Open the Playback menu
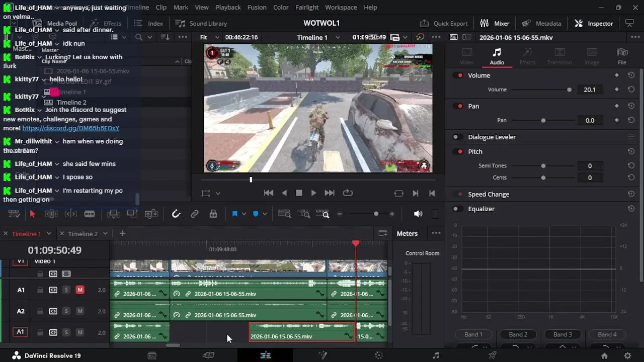This screenshot has width=644, height=362. point(228,8)
